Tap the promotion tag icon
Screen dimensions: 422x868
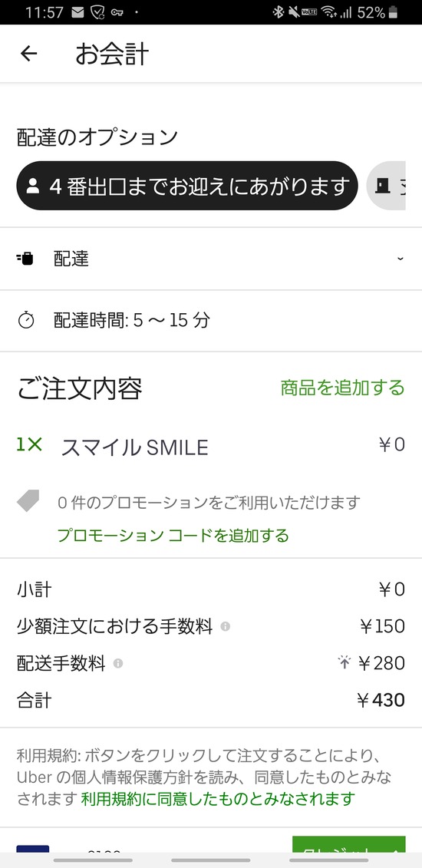(x=28, y=502)
